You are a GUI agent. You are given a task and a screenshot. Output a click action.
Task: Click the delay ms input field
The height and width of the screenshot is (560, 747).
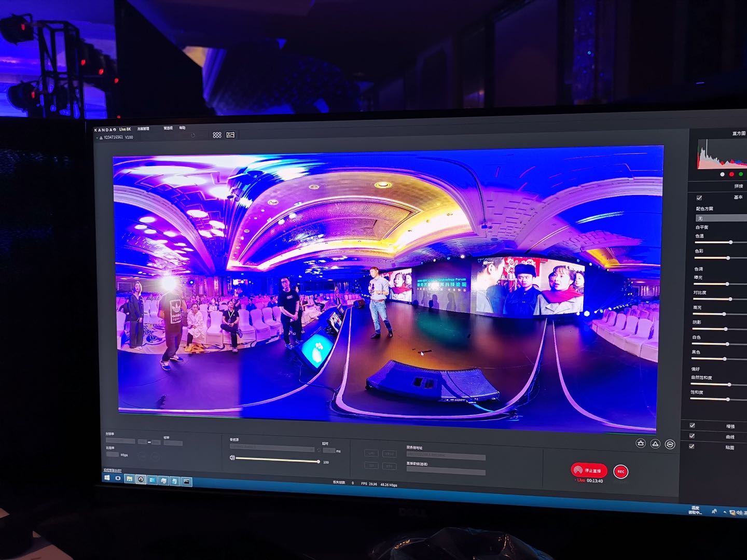(x=329, y=451)
